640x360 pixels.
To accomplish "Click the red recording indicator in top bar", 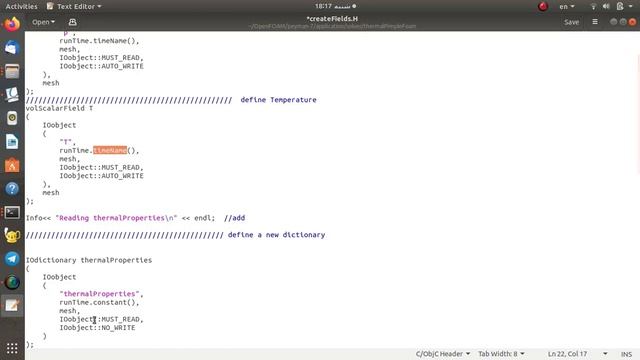I will [542, 6].
